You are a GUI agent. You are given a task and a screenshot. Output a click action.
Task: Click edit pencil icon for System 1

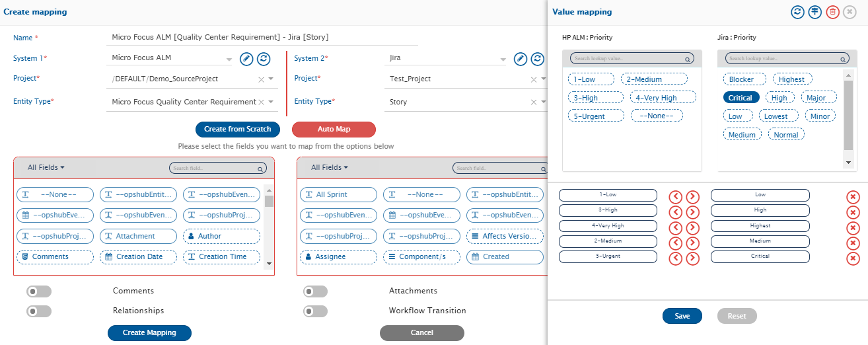point(246,59)
